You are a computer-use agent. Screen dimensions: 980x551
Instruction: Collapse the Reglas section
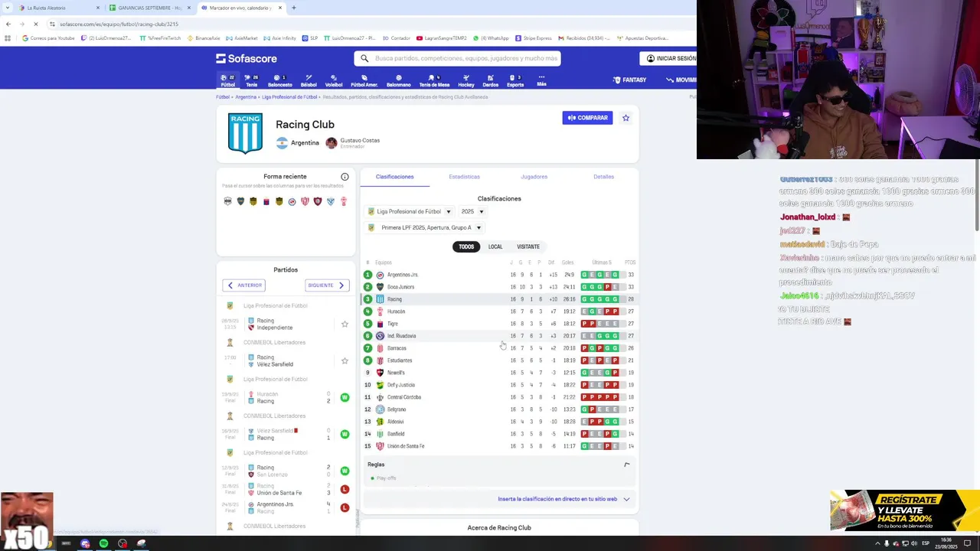click(626, 465)
